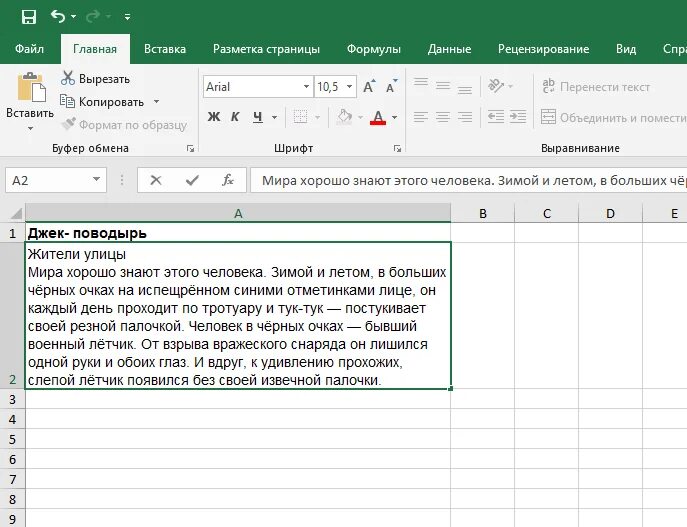Viewport: 687px width, 527px height.
Task: Select row 3 header
Action: point(12,399)
